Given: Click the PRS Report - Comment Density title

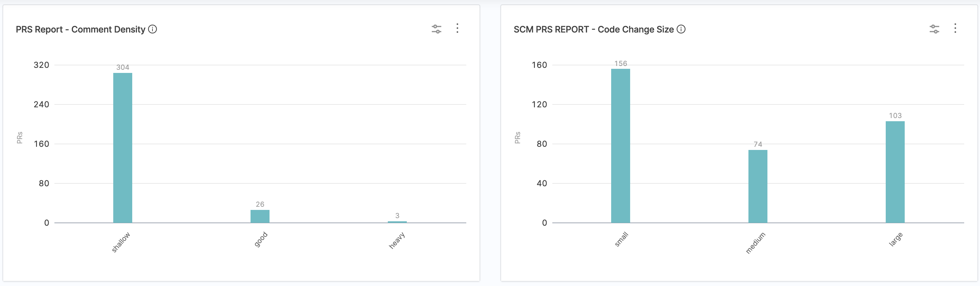Looking at the screenshot, I should 81,29.
